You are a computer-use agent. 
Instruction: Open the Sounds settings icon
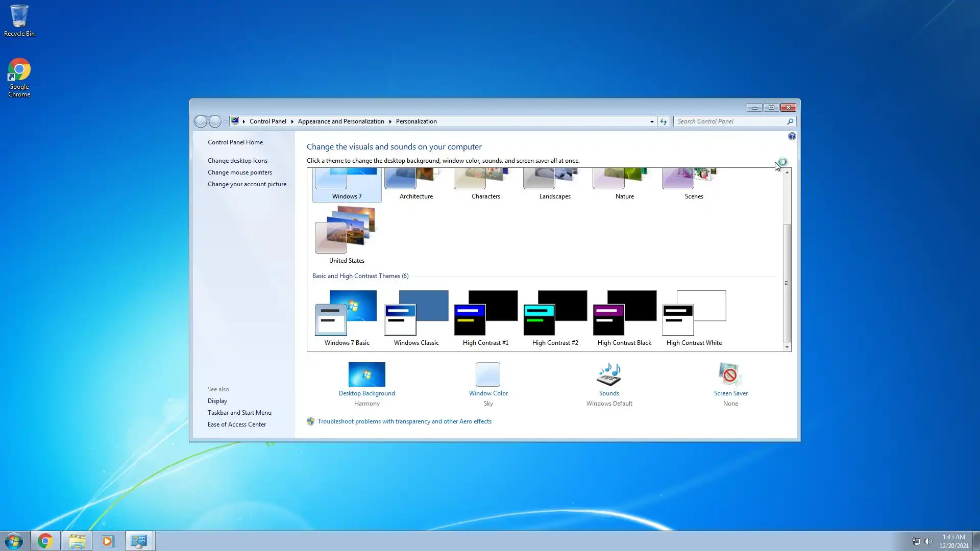coord(608,375)
